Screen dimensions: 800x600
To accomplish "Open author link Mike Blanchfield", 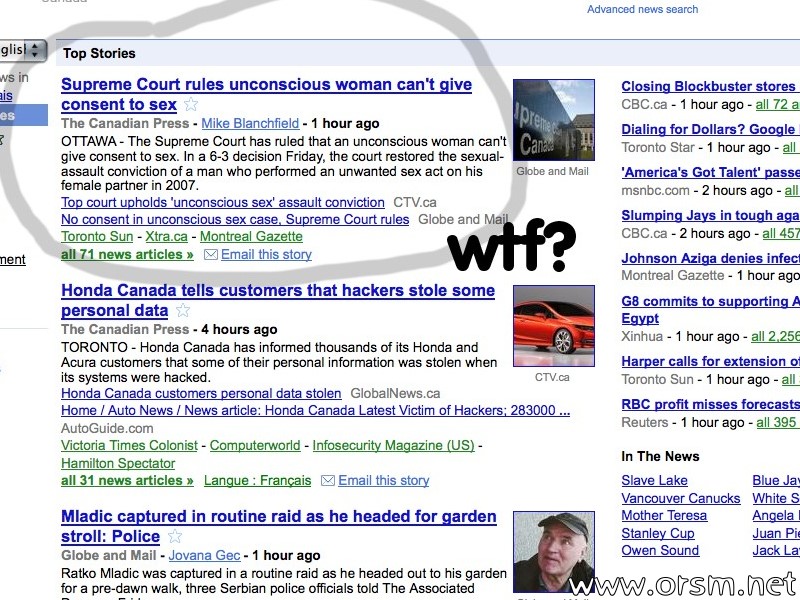I will [250, 123].
